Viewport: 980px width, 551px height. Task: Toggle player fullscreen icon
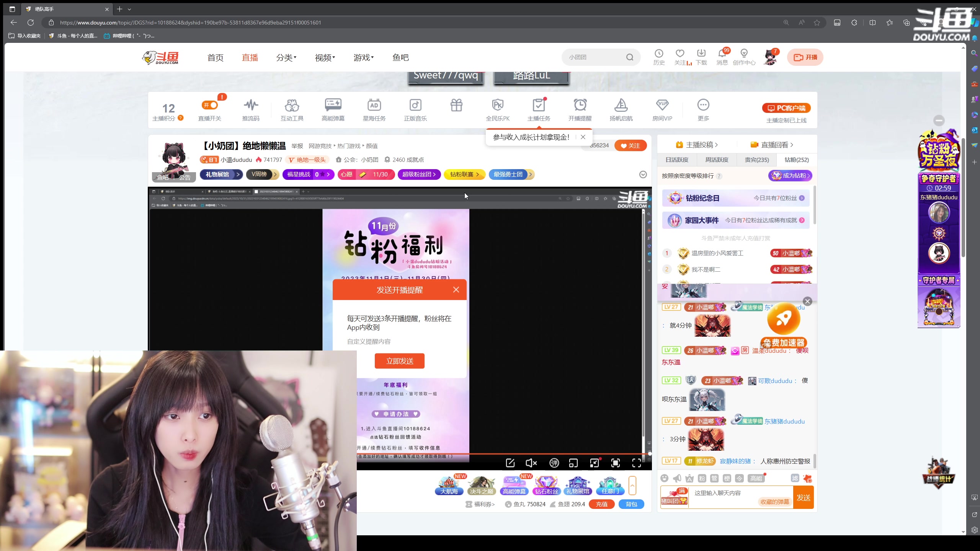tap(637, 463)
